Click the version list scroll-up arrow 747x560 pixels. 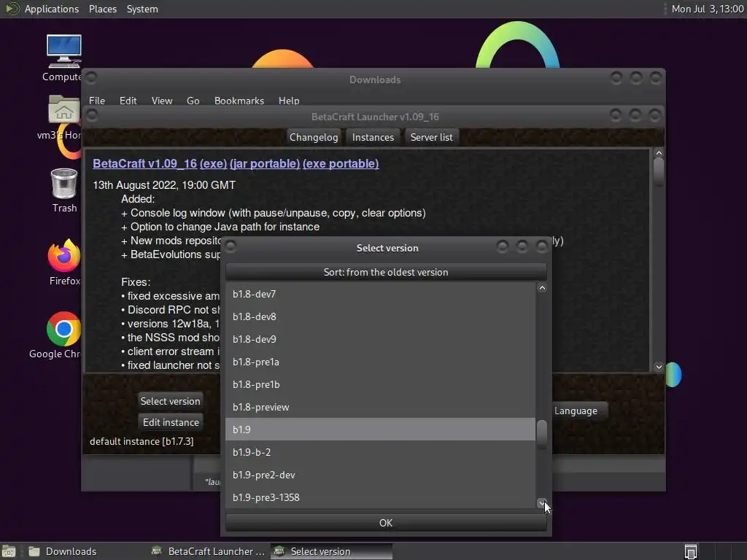[542, 288]
